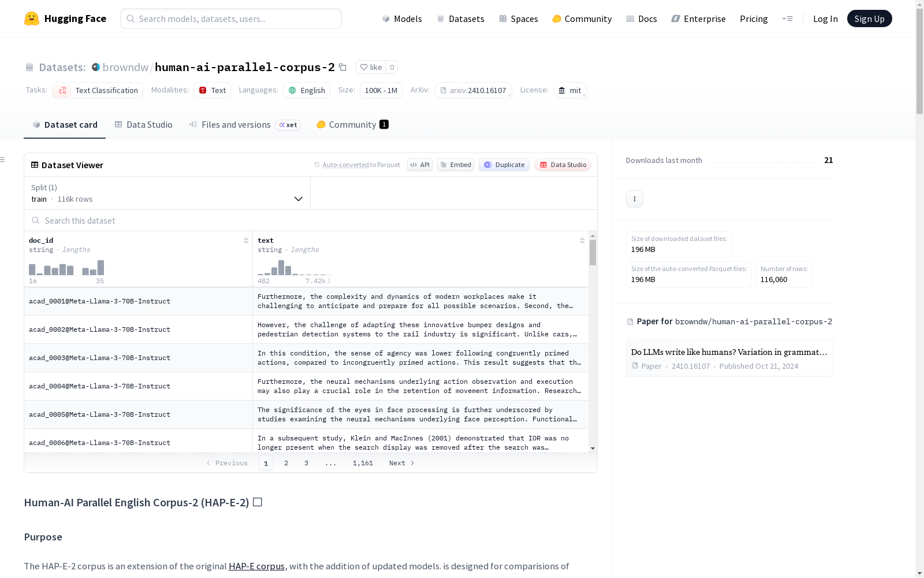Click the mit license tag
Image resolution: width=924 pixels, height=578 pixels.
click(570, 90)
